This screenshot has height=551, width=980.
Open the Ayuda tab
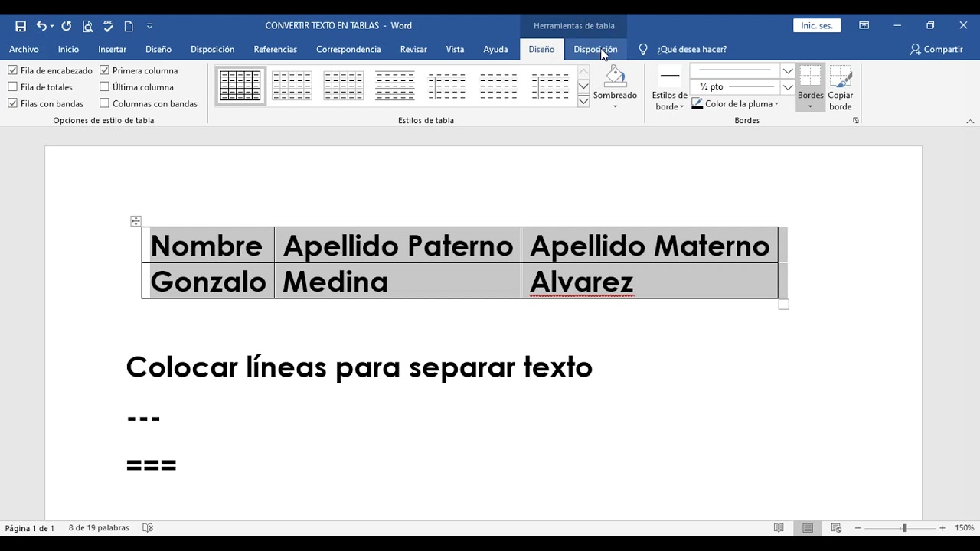click(x=495, y=49)
